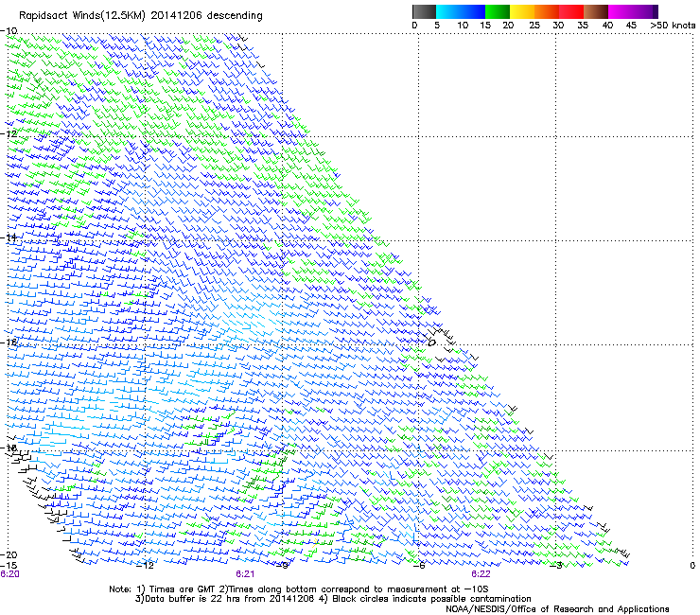Select the magenta 40-45 knots legend swatch
This screenshot has height=615, width=700.
pyautogui.click(x=621, y=11)
